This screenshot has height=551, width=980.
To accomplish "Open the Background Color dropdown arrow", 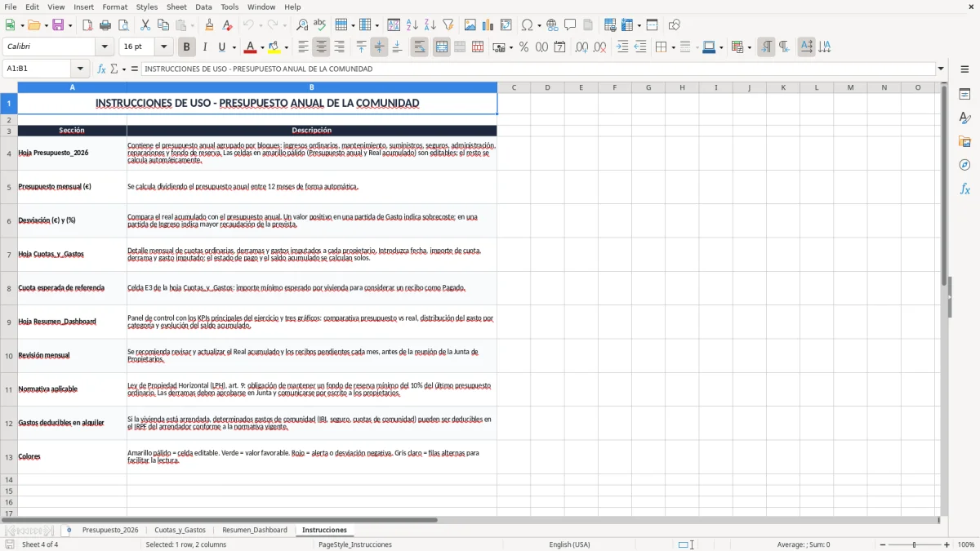I will click(x=286, y=47).
